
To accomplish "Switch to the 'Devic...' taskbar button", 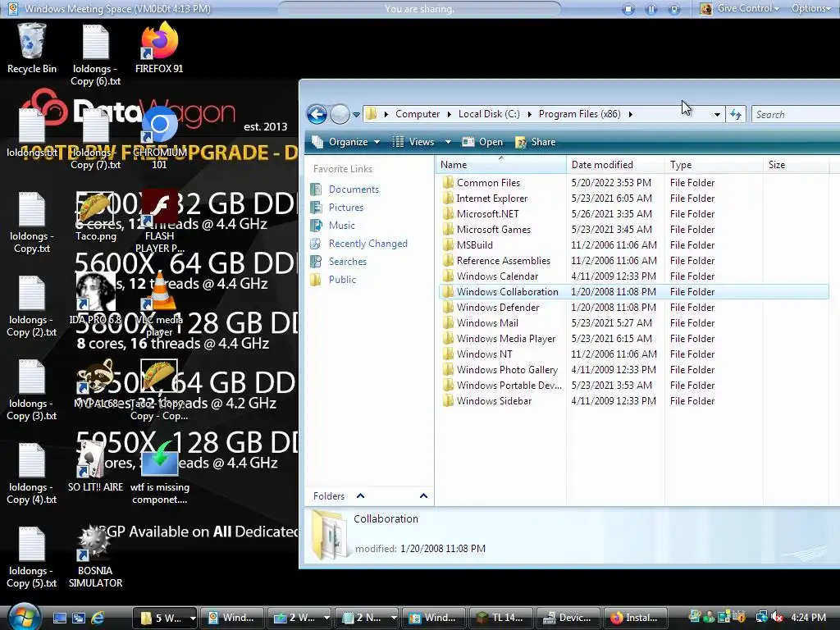I will pyautogui.click(x=568, y=618).
